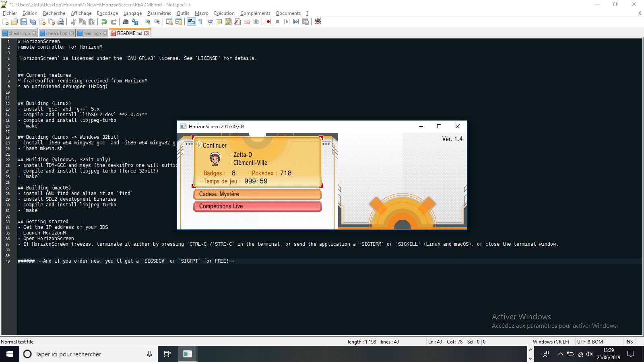Toggle the indent guide icon
The image size is (644, 362).
coord(210,22)
